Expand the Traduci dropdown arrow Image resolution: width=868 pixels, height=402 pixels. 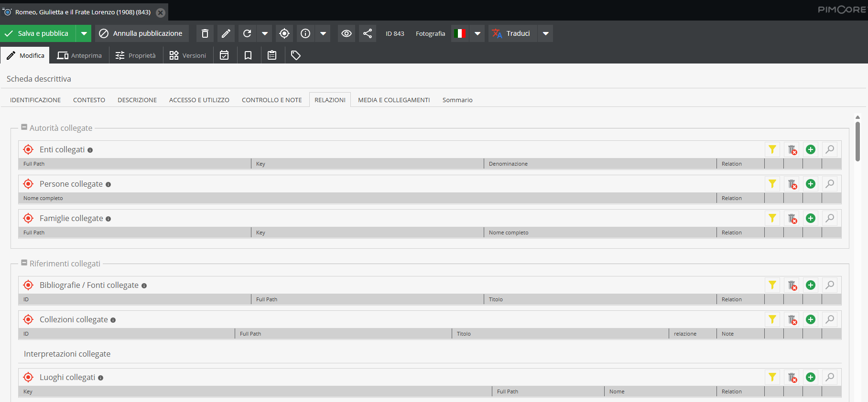point(545,33)
